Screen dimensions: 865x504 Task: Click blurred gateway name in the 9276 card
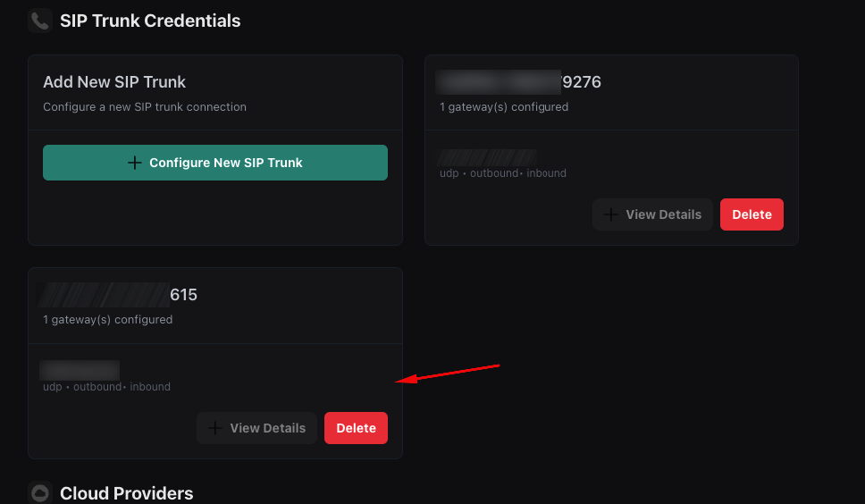[x=487, y=158]
